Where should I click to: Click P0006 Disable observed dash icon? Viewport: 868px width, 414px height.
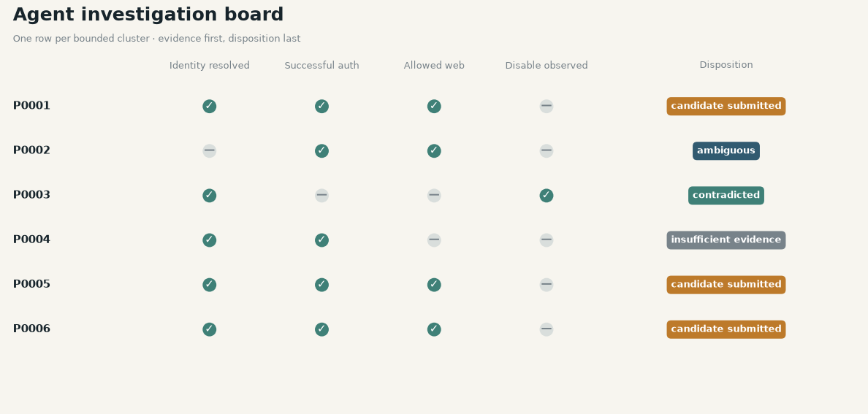click(547, 329)
